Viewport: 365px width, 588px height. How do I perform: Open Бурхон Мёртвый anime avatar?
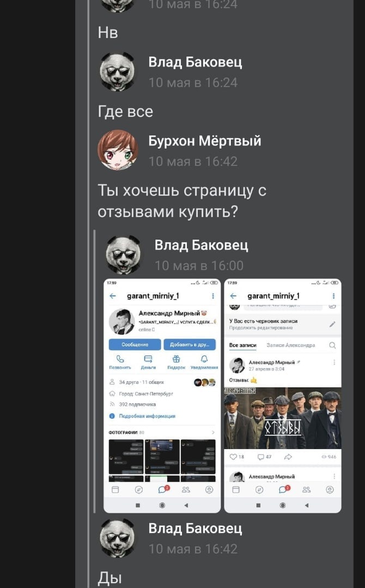[118, 150]
